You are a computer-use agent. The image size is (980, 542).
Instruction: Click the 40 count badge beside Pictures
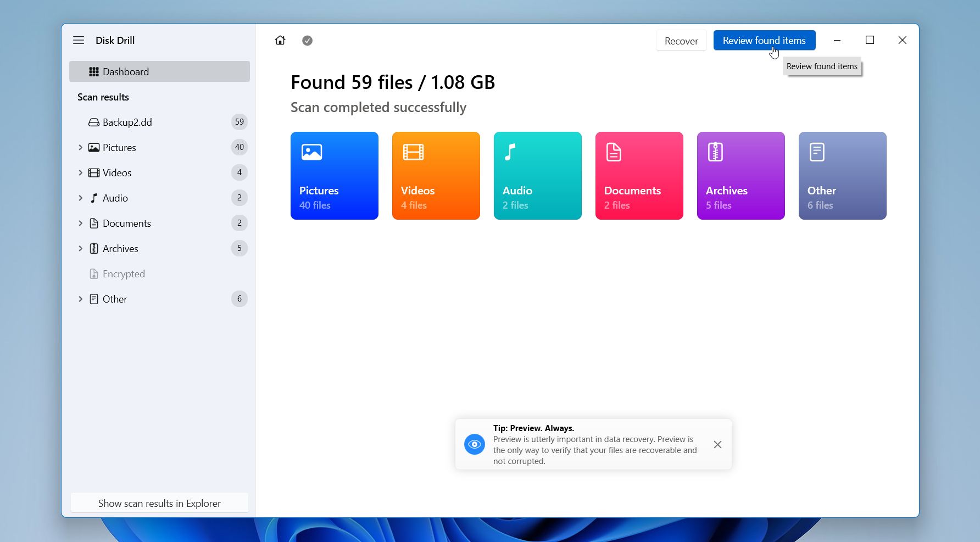tap(240, 147)
